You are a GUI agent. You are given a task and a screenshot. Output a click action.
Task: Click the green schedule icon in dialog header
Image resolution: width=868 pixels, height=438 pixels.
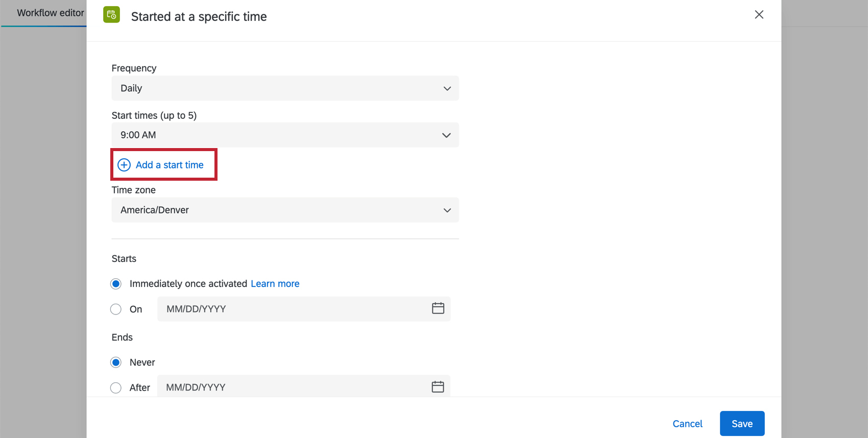click(x=111, y=15)
